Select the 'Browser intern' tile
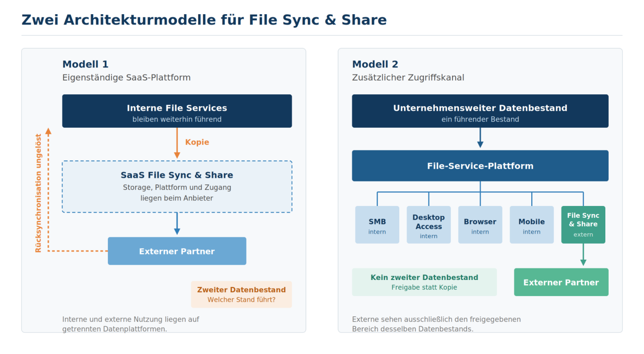This screenshot has width=644, height=354. pyautogui.click(x=480, y=225)
